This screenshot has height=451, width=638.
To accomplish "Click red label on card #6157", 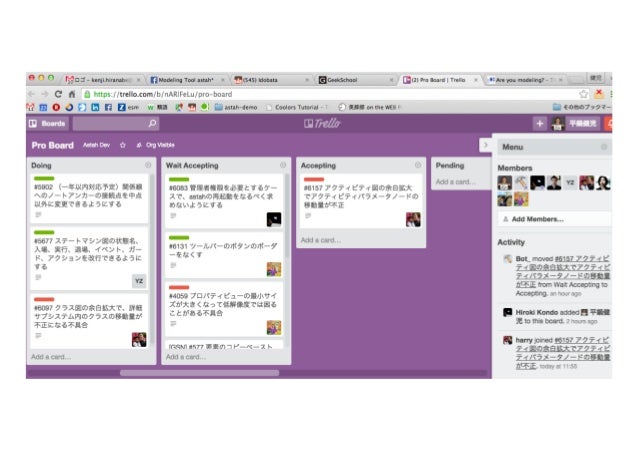I will [x=314, y=179].
